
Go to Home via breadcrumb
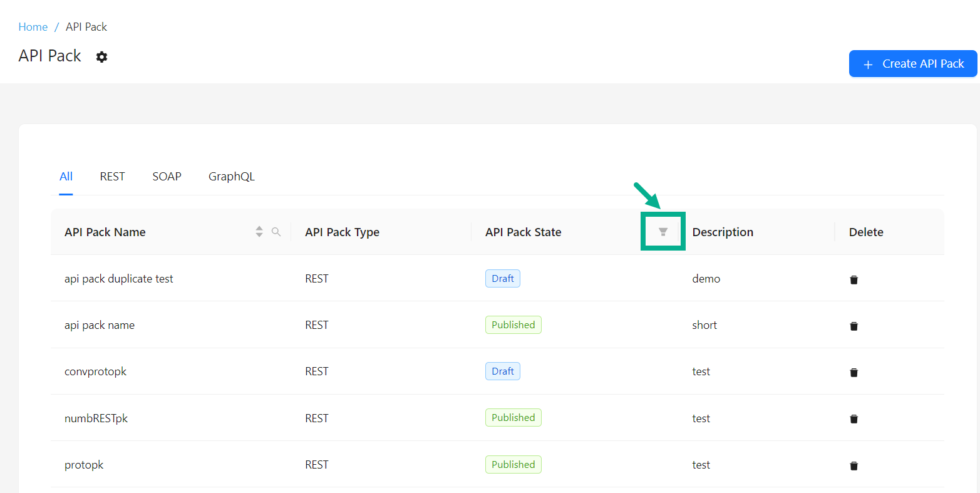(x=33, y=27)
